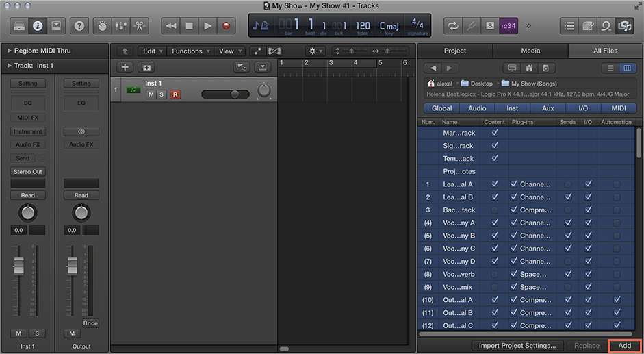Click the Play transport button

click(208, 26)
